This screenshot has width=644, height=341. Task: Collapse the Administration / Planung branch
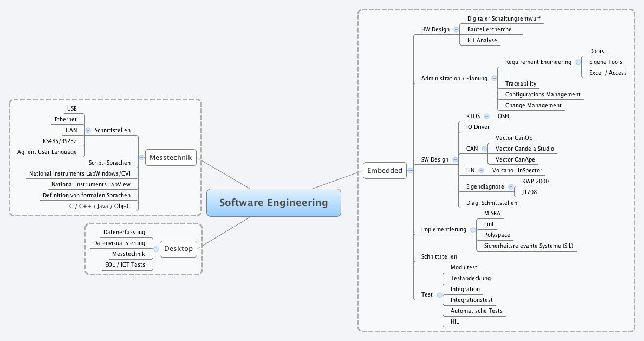[x=494, y=78]
